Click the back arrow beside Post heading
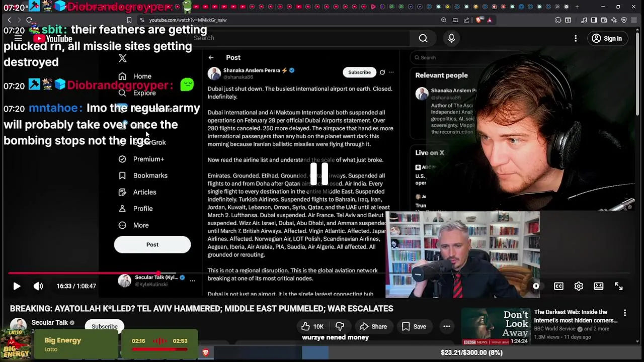644x362 pixels. (x=211, y=58)
